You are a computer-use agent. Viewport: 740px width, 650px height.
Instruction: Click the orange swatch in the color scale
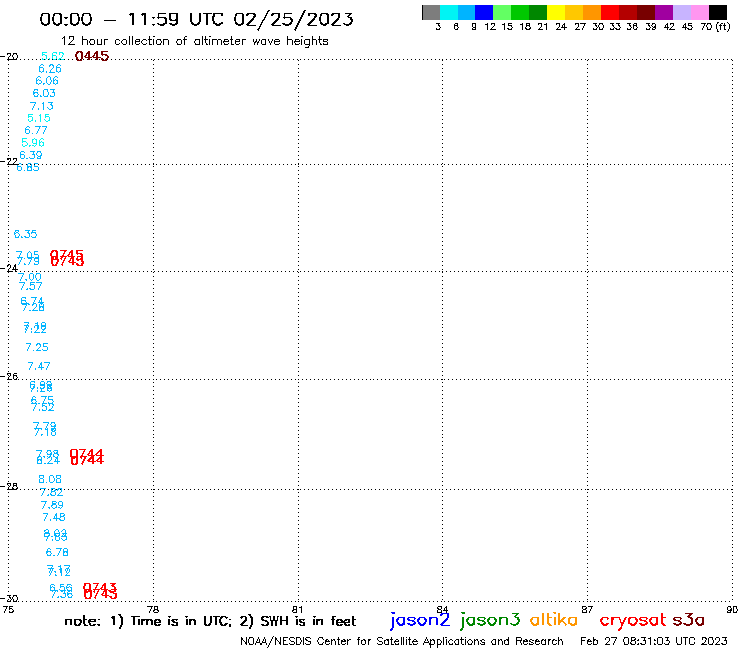592,12
